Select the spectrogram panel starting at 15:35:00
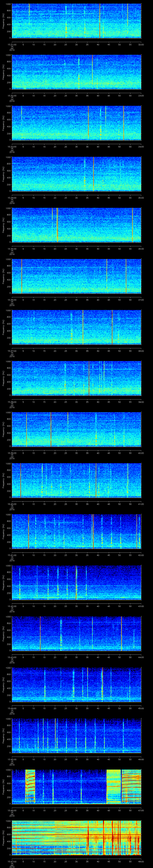 tap(77, 225)
